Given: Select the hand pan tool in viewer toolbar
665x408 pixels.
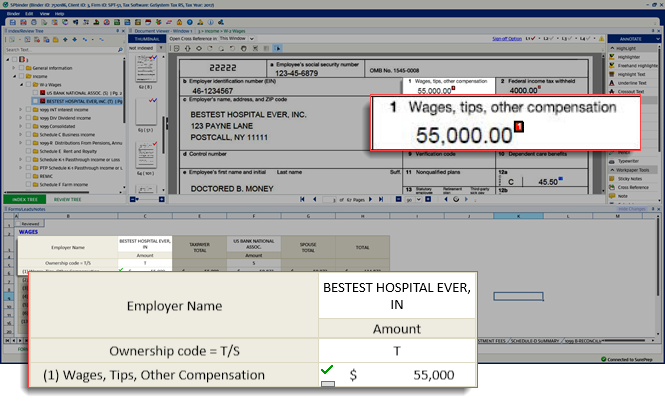Looking at the screenshot, I should [243, 48].
